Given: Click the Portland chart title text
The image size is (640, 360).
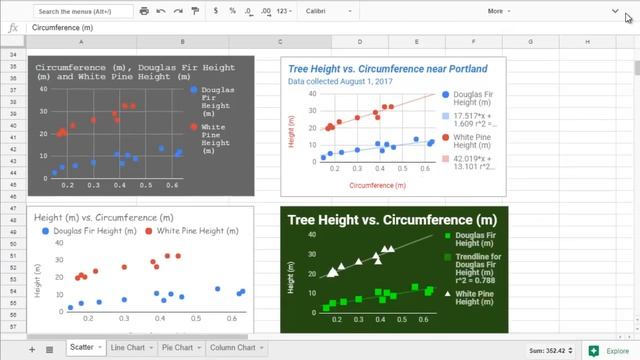Looking at the screenshot, I should click(388, 69).
